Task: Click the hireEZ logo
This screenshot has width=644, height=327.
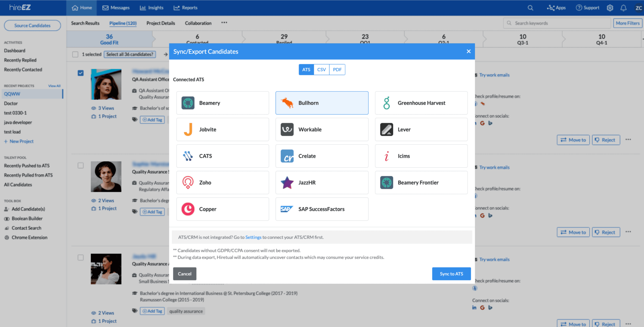Action: point(20,7)
